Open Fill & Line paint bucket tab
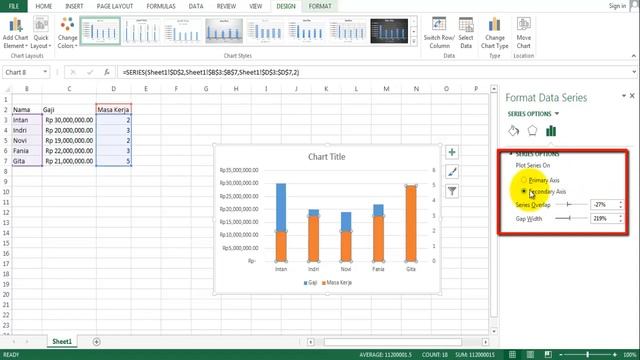This screenshot has width=640, height=360. point(513,131)
